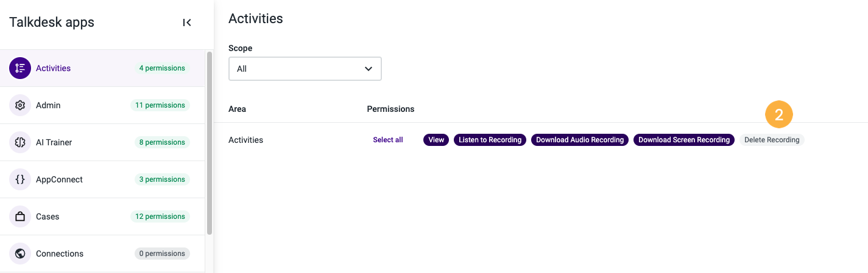Click the Cases 12 permissions badge

point(160,216)
